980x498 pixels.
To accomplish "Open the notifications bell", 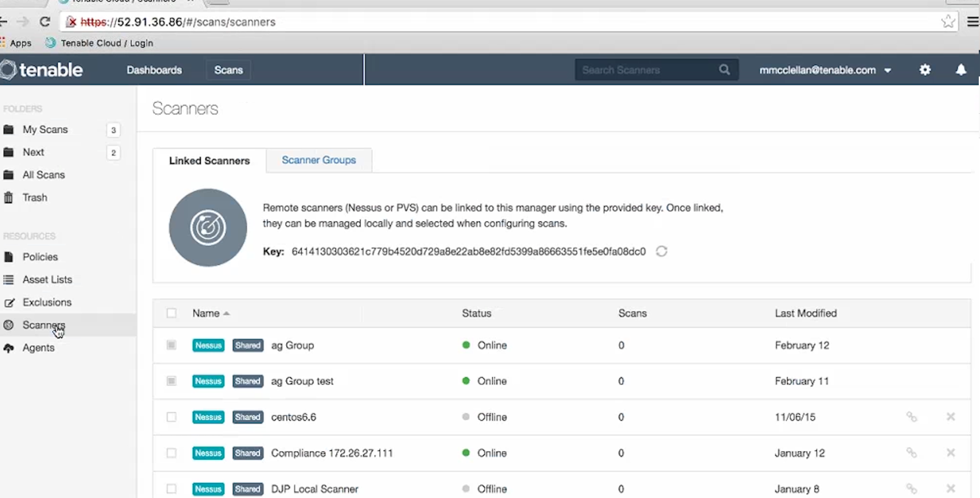I will pos(961,70).
